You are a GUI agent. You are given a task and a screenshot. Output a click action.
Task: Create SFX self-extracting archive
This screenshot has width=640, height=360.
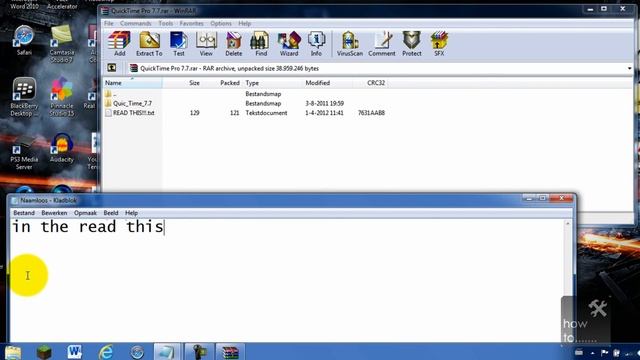tap(439, 44)
